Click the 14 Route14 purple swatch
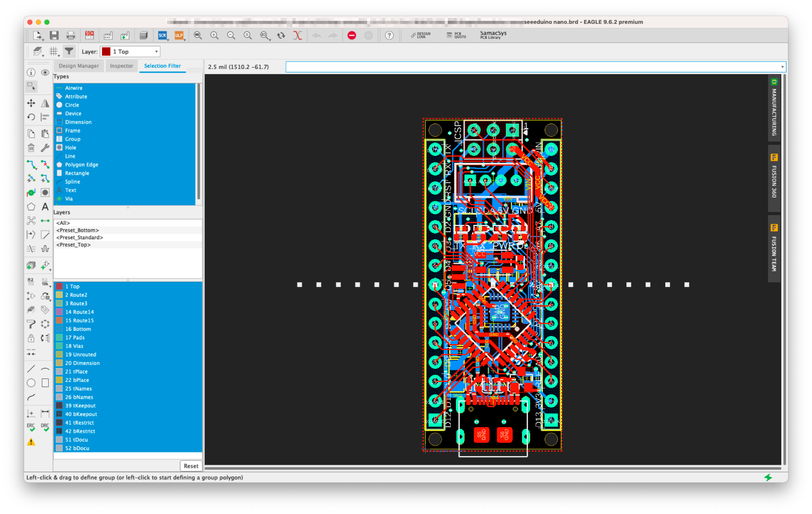 pos(59,312)
